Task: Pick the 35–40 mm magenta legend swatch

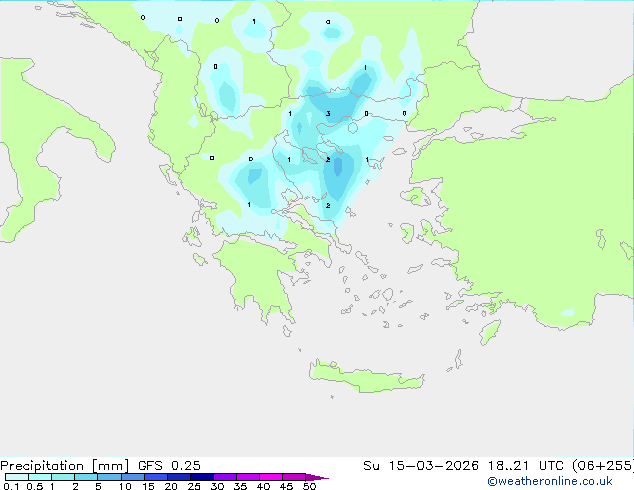Action: 248,477
